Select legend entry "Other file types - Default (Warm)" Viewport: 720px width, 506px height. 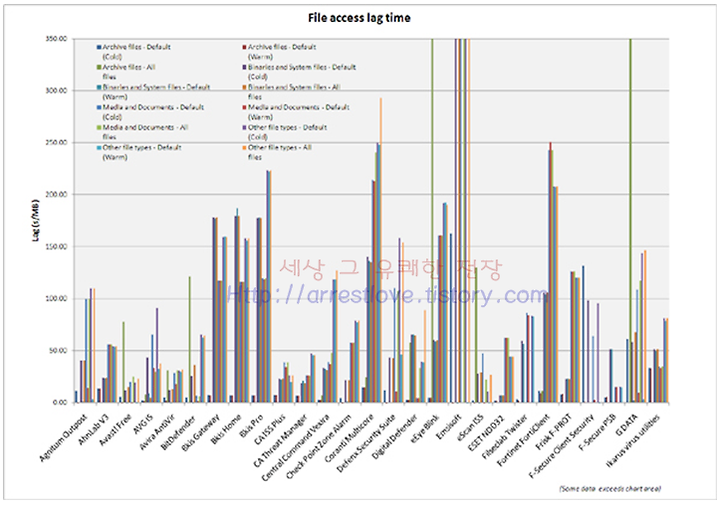[139, 152]
